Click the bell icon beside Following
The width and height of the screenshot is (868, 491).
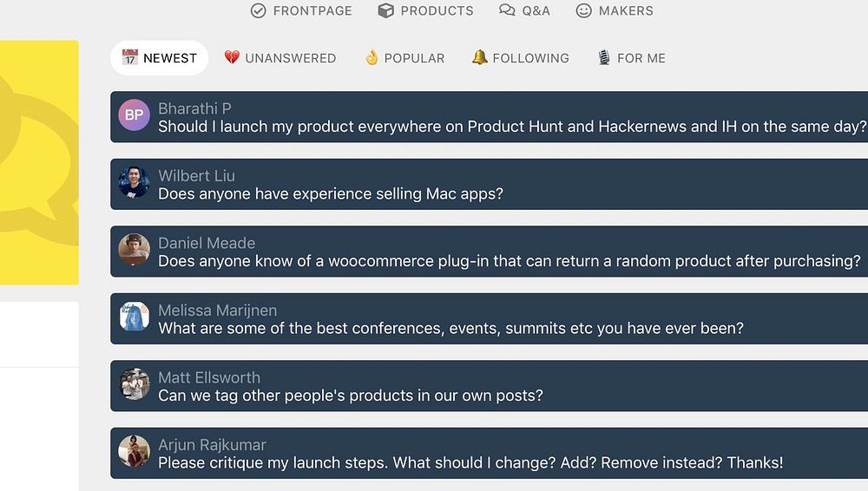tap(479, 58)
